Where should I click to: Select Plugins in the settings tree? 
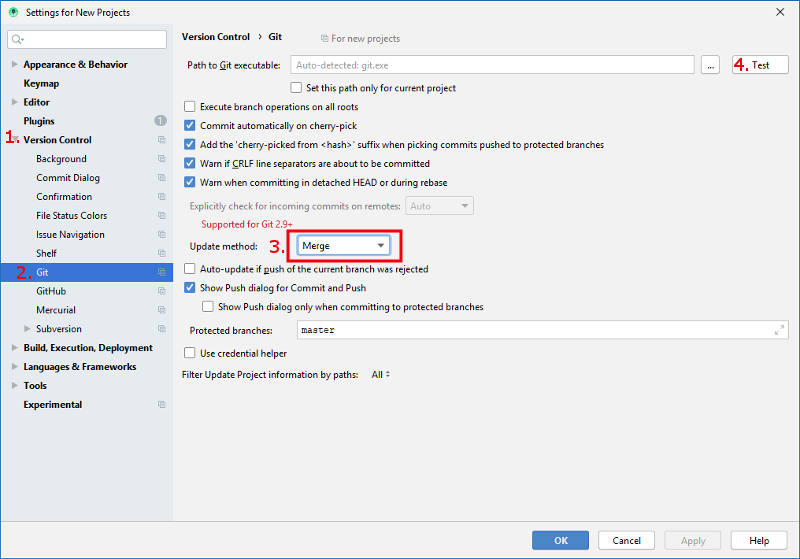tap(39, 121)
